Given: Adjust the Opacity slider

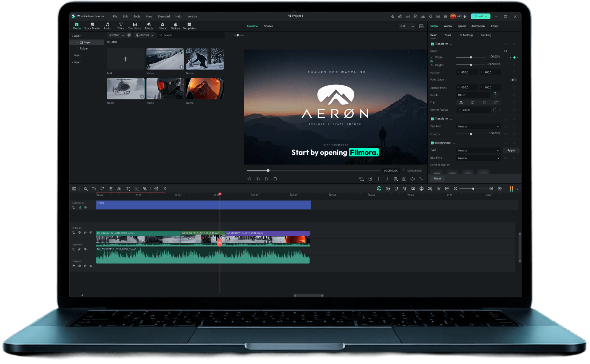Looking at the screenshot, I should [471, 134].
